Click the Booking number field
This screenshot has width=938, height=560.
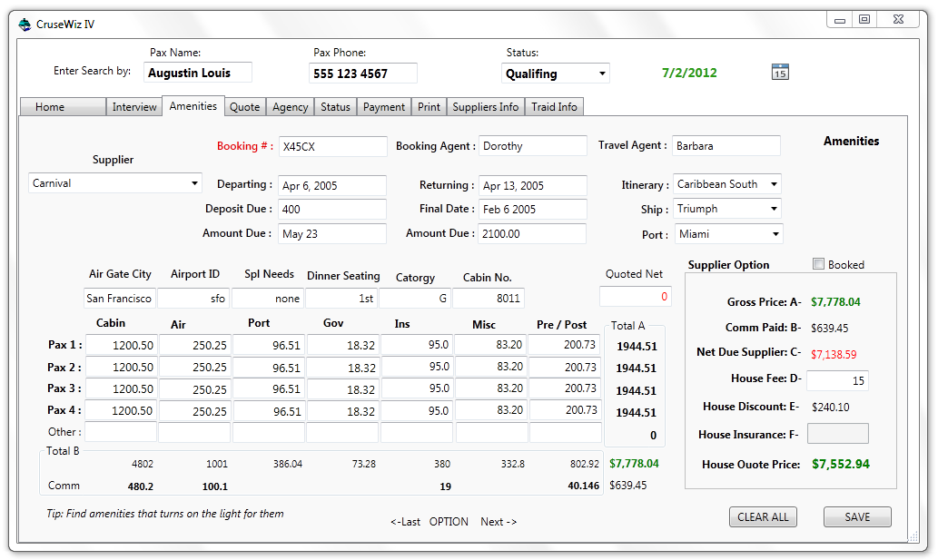[332, 146]
